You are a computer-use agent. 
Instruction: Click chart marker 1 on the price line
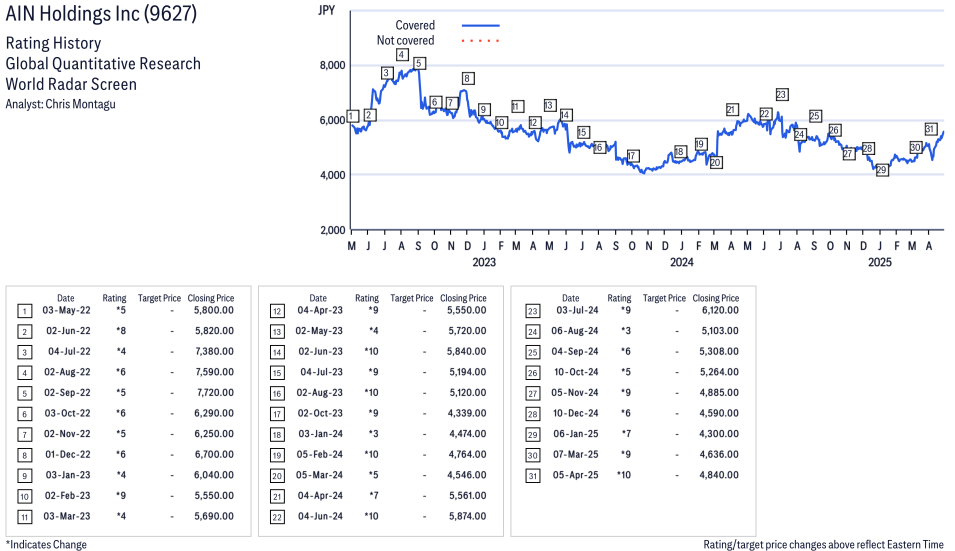(353, 116)
